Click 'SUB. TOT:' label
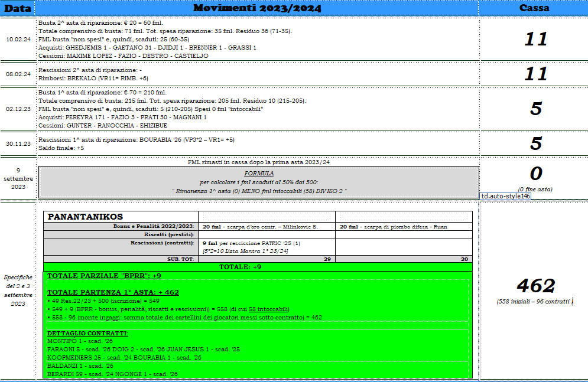The image size is (588, 382). point(180,259)
